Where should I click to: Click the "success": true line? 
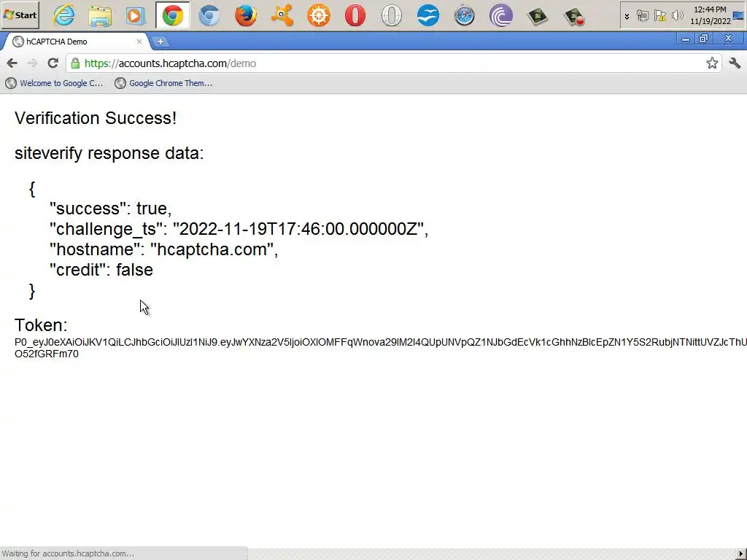click(111, 209)
